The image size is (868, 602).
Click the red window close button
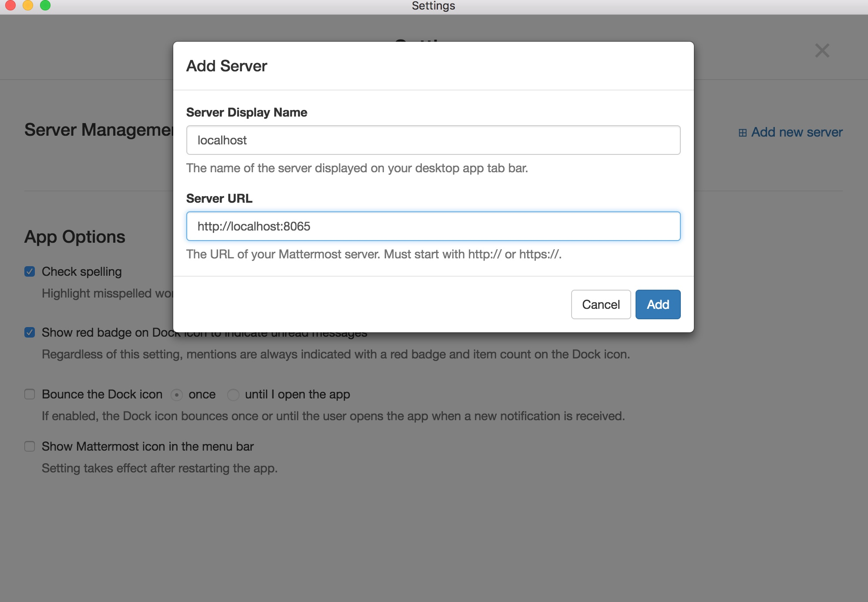10,5
